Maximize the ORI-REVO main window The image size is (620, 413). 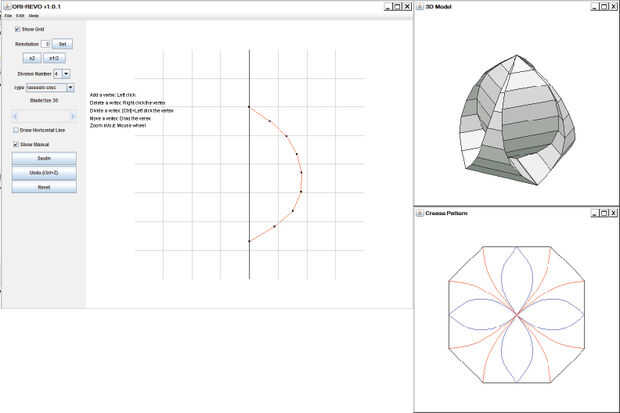pyautogui.click(x=397, y=6)
